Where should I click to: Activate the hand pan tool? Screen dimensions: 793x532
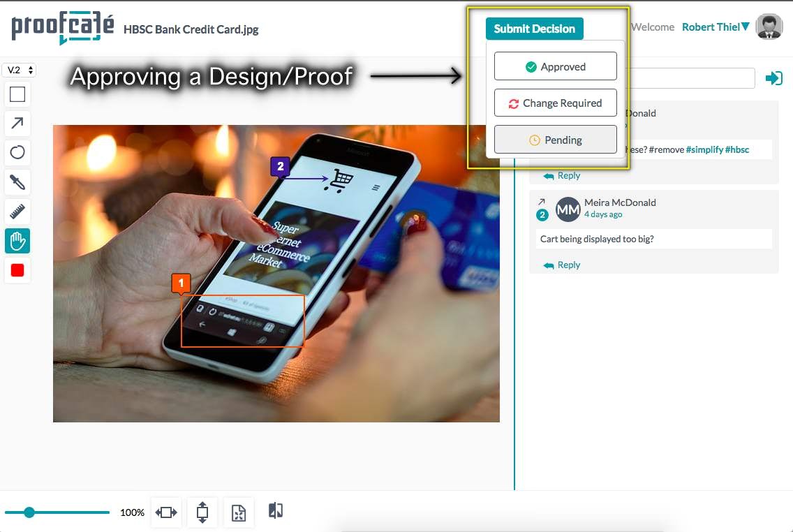[17, 241]
